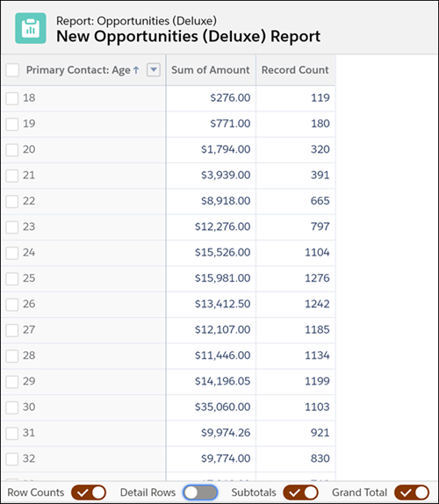This screenshot has height=504, width=439.
Task: Click the Primary Contact: Age column header
Action: (x=83, y=69)
